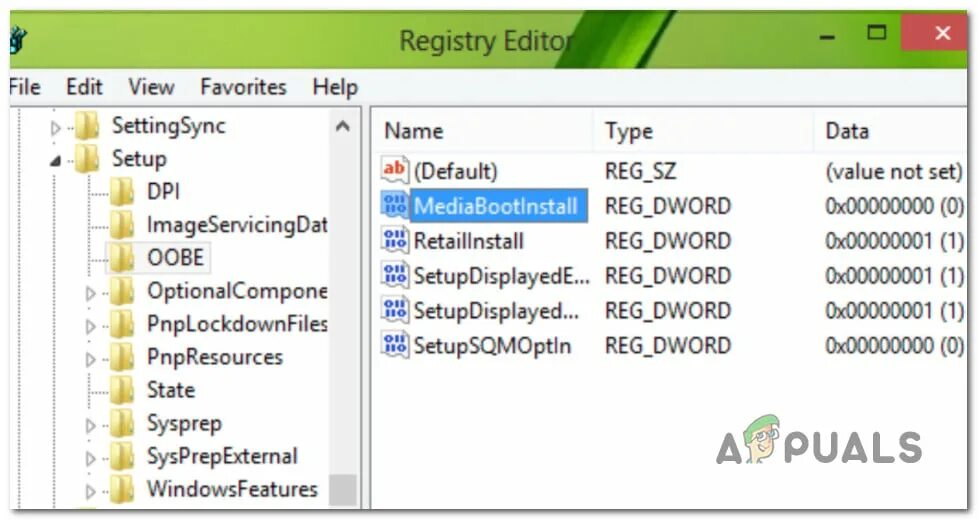Expand the WindowsFeatures key arrow
The width and height of the screenshot is (978, 520).
coord(91,491)
